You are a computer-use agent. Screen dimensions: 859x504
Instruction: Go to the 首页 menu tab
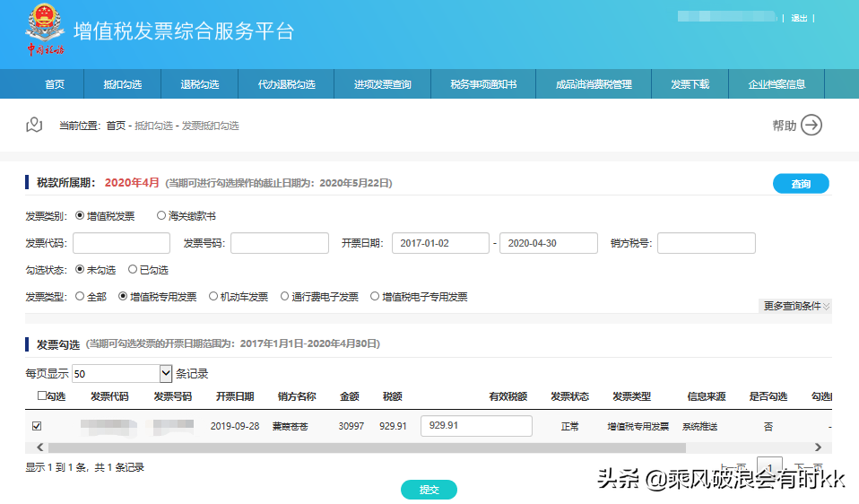[55, 84]
